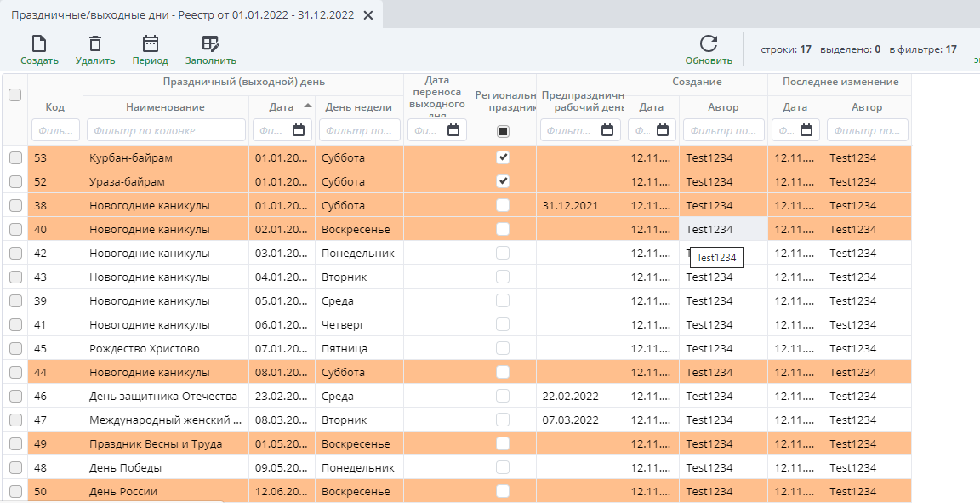Image resolution: width=980 pixels, height=503 pixels.
Task: Open the Период calendar tool
Action: 151,44
